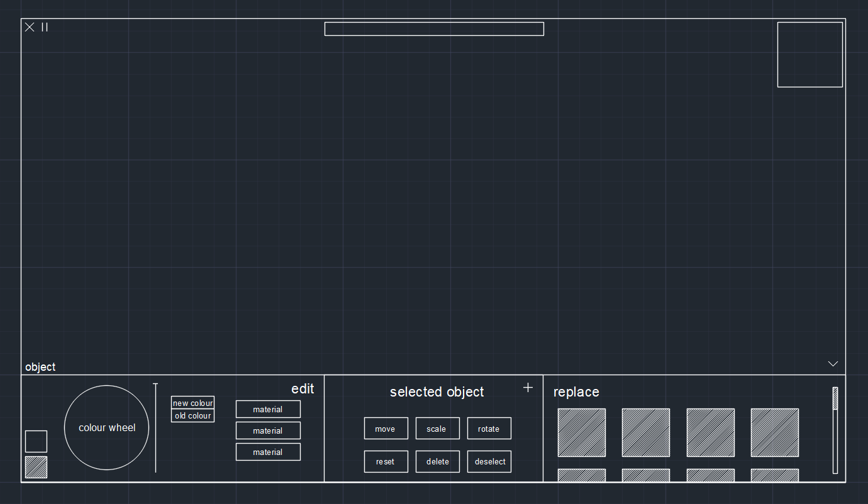Select the old colour box
The width and height of the screenshot is (868, 504).
coord(192,416)
